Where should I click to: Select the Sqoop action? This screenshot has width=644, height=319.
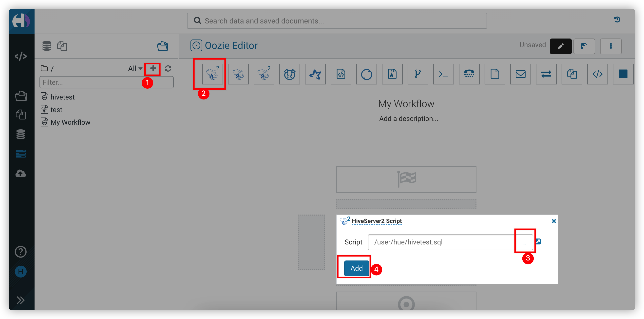(x=366, y=74)
